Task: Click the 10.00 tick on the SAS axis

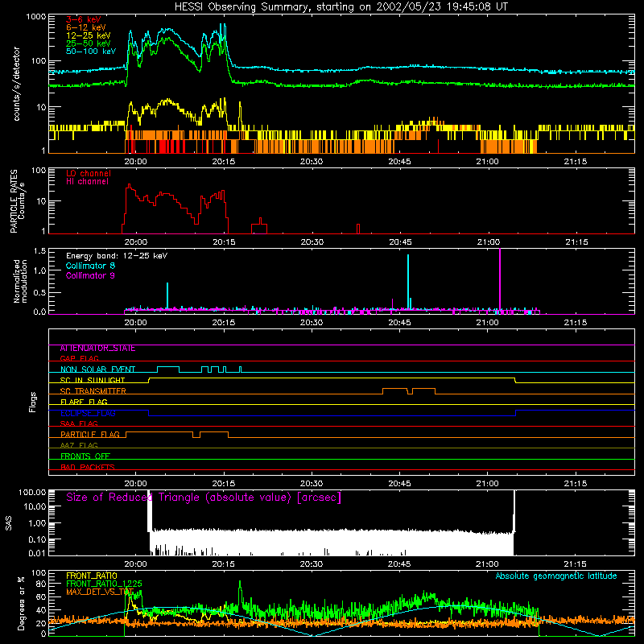Action: 35,506
